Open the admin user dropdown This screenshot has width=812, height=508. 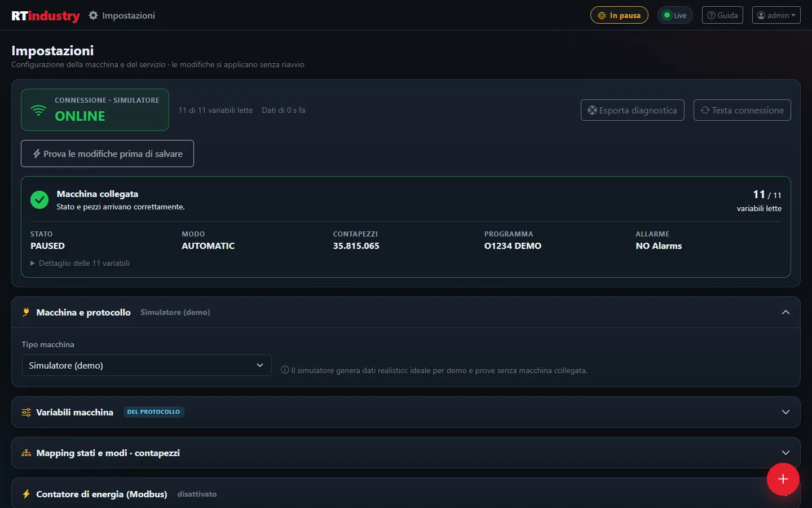pos(776,15)
